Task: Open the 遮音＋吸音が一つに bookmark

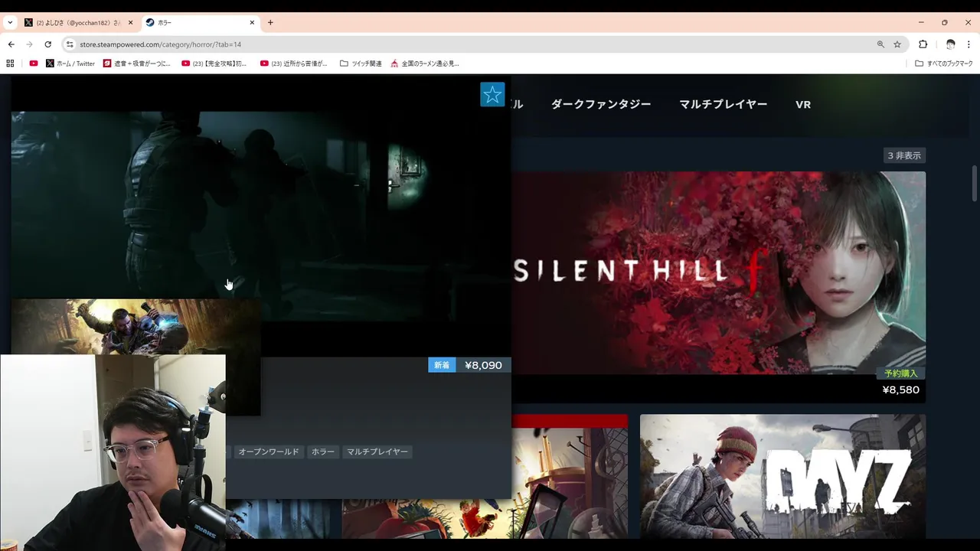Action: click(137, 64)
